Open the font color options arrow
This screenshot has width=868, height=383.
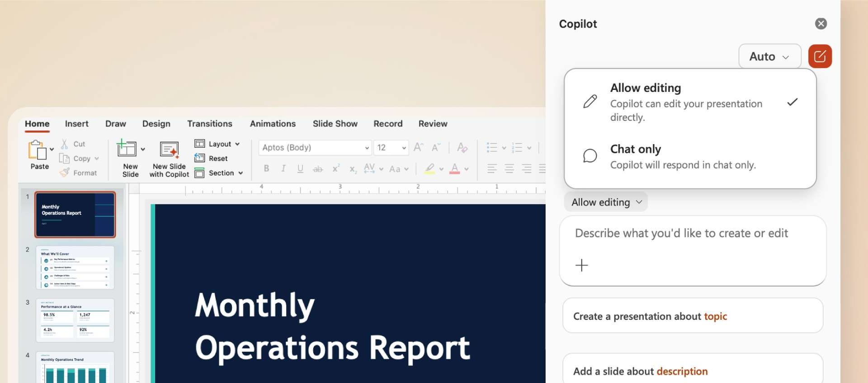point(467,169)
